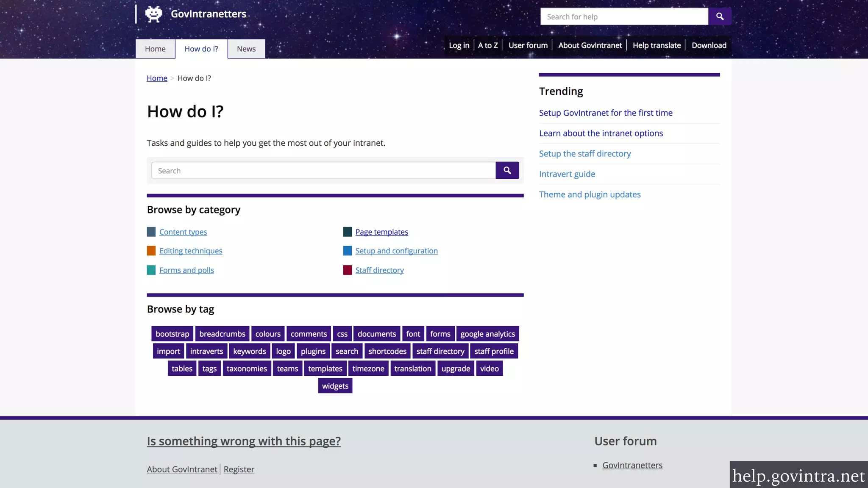Select the widgets tag button
Screen dimensions: 868x488
[335, 386]
